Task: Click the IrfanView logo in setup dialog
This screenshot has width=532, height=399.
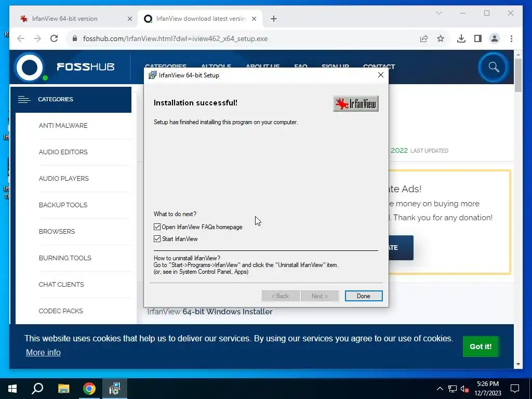Action: pos(356,103)
